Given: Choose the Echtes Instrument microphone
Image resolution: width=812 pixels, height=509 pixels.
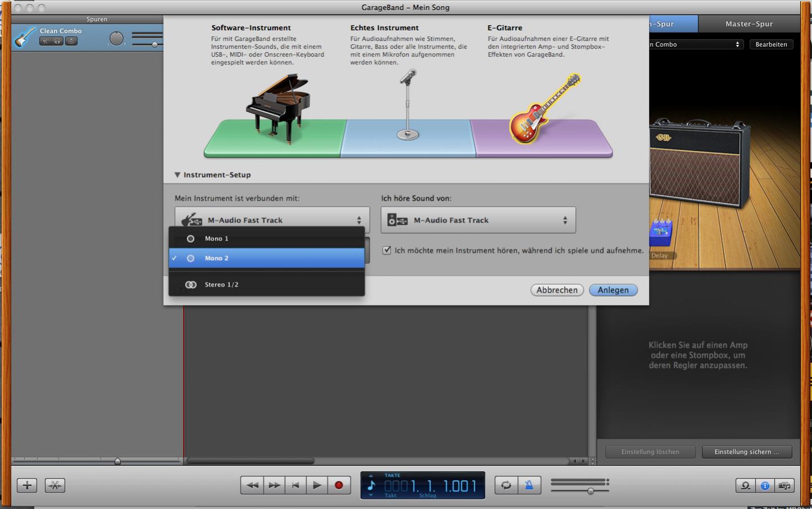Looking at the screenshot, I should [408, 105].
